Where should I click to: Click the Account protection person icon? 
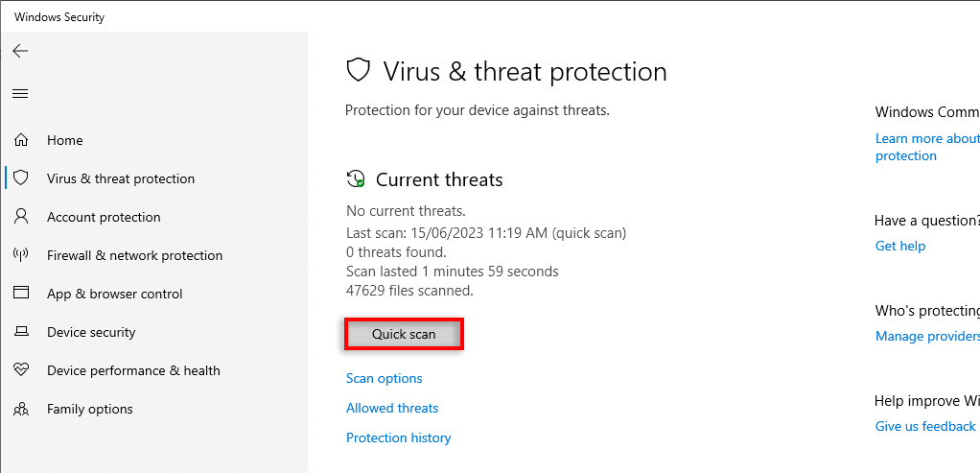pyautogui.click(x=20, y=217)
